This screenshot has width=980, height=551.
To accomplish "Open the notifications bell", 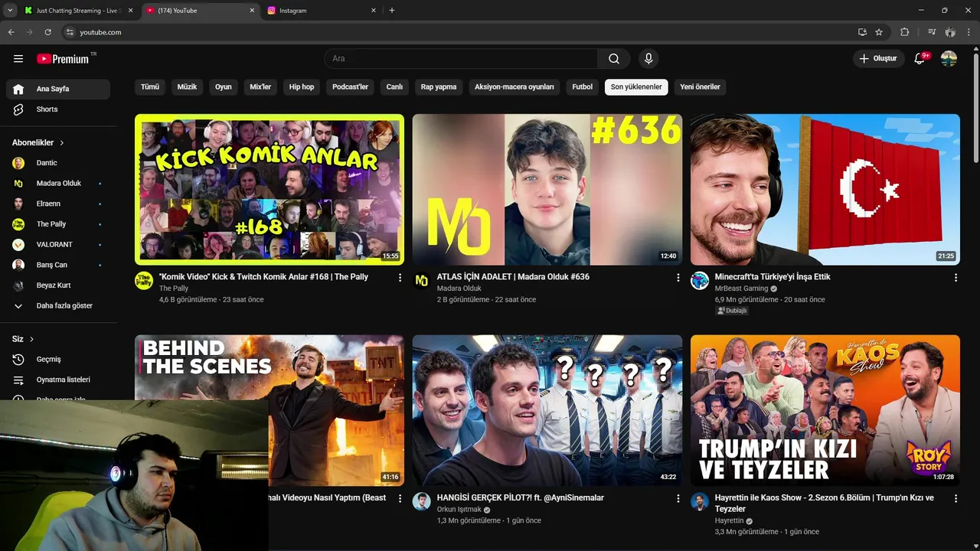I will 920,59.
